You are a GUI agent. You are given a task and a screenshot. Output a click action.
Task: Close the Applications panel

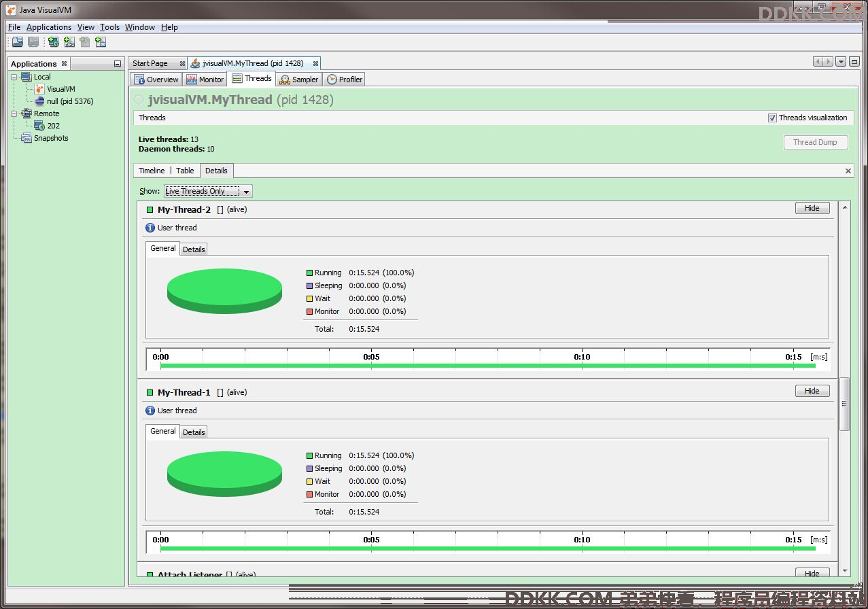pos(64,64)
